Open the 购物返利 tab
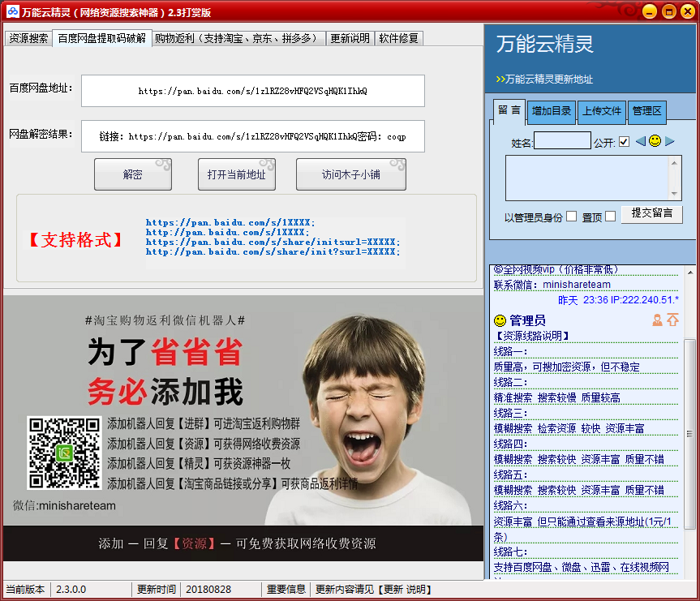Image resolution: width=700 pixels, height=601 pixels. [x=238, y=38]
